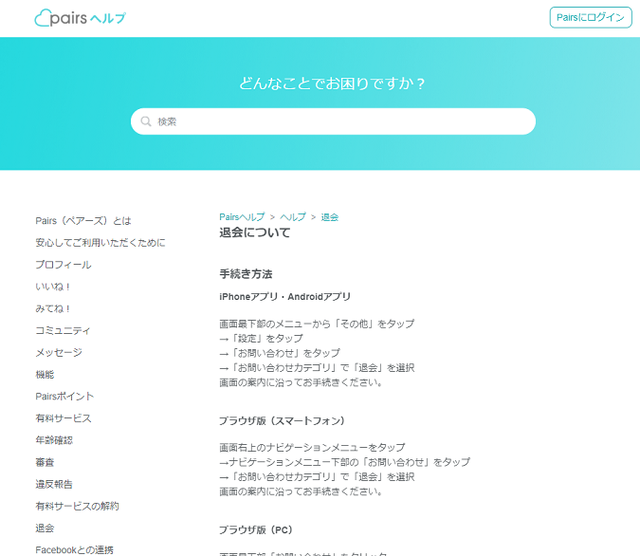
Task: Click the Pairs cloud logo icon
Action: tap(43, 18)
